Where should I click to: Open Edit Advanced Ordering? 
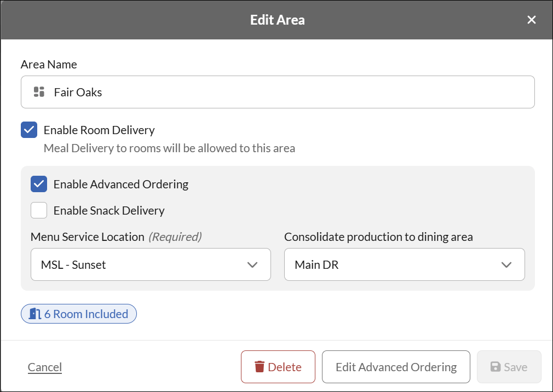click(396, 367)
